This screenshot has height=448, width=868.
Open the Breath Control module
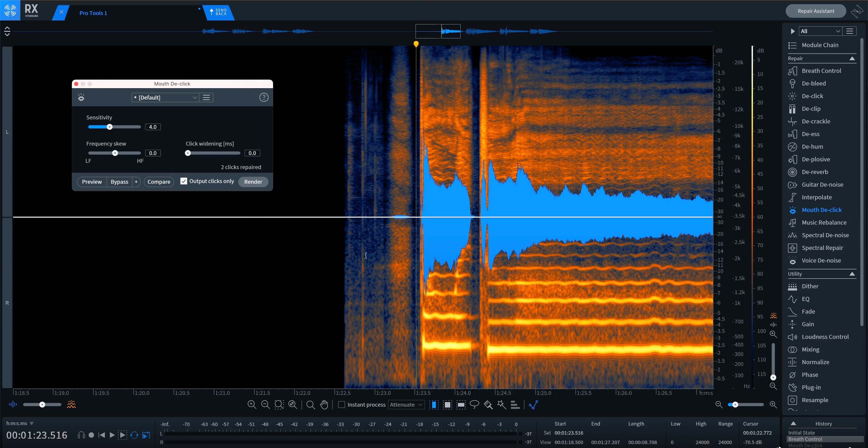(821, 71)
